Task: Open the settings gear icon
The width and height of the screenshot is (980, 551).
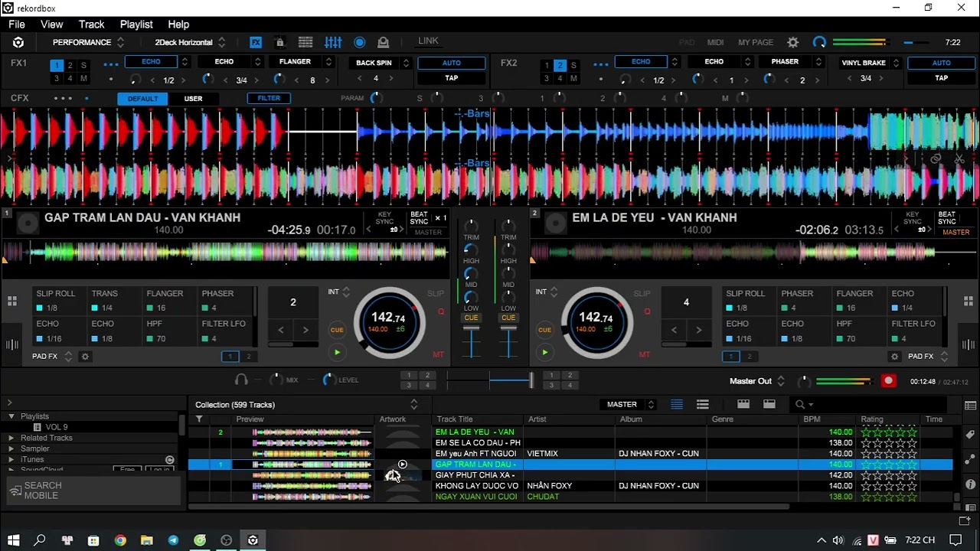Action: [793, 43]
